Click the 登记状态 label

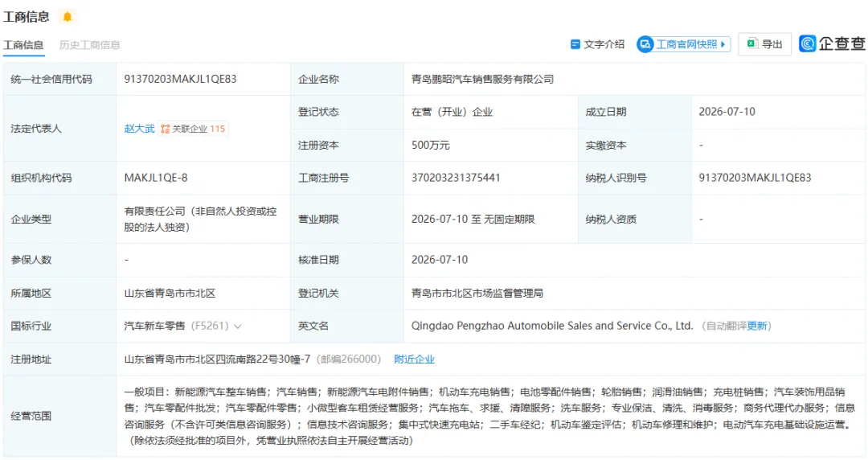pyautogui.click(x=318, y=112)
